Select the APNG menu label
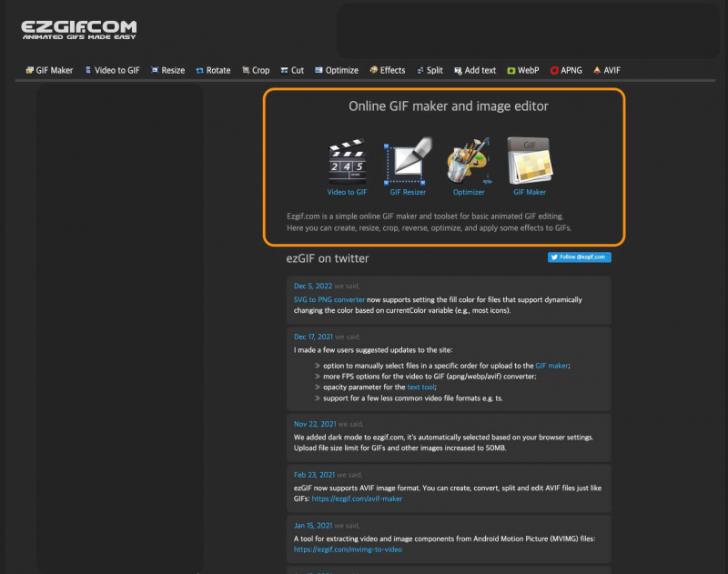Screen dimensions: 728x574 (x=571, y=71)
